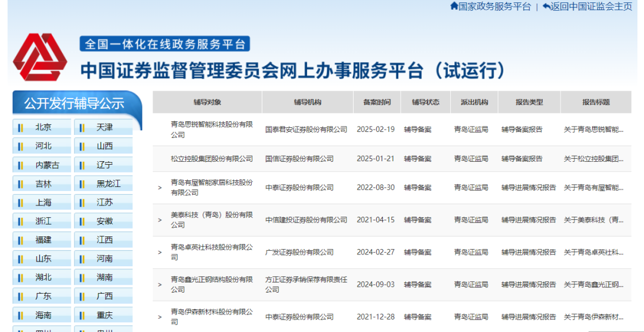Screen dimensions: 644x332
Task: Open report titled 关于青岛思锐智能...
Action: click(x=593, y=130)
